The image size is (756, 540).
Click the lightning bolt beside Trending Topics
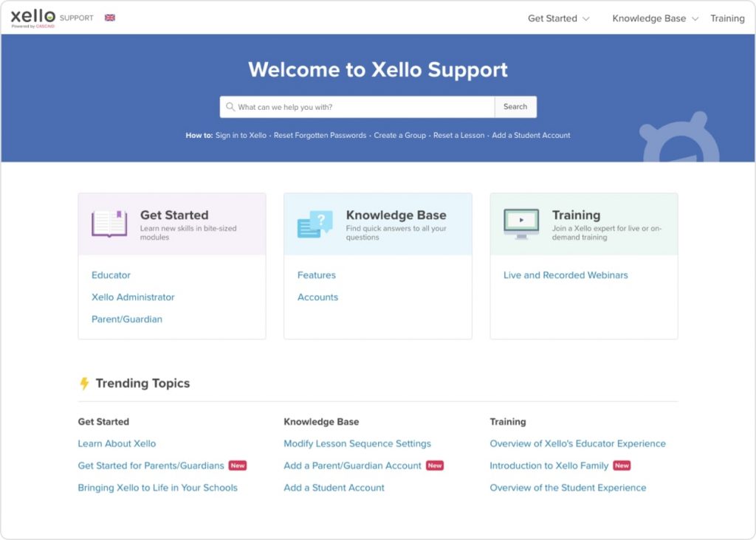click(83, 383)
